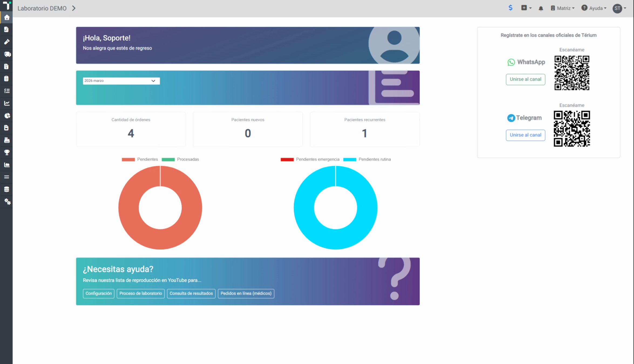Open the cash register sidebar icon

tap(7, 140)
